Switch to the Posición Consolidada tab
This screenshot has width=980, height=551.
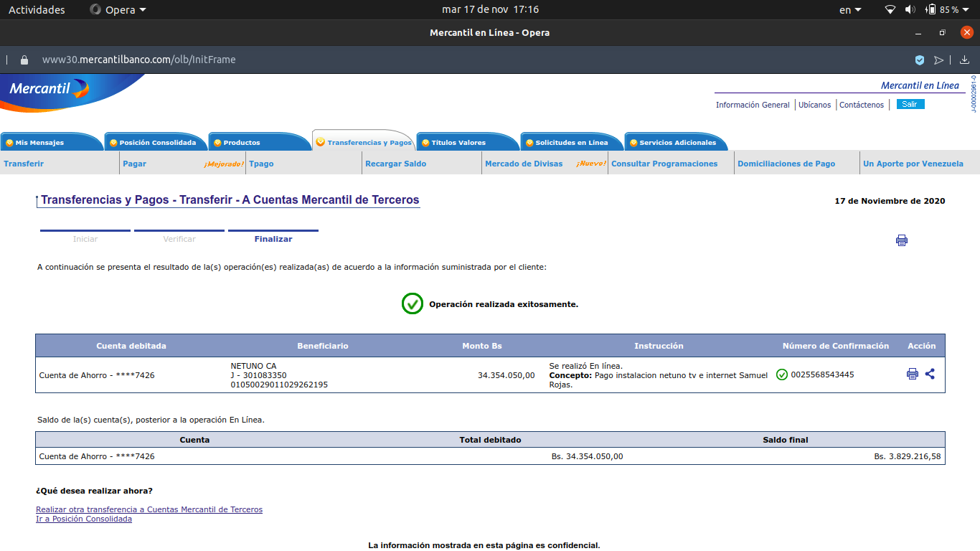point(156,142)
